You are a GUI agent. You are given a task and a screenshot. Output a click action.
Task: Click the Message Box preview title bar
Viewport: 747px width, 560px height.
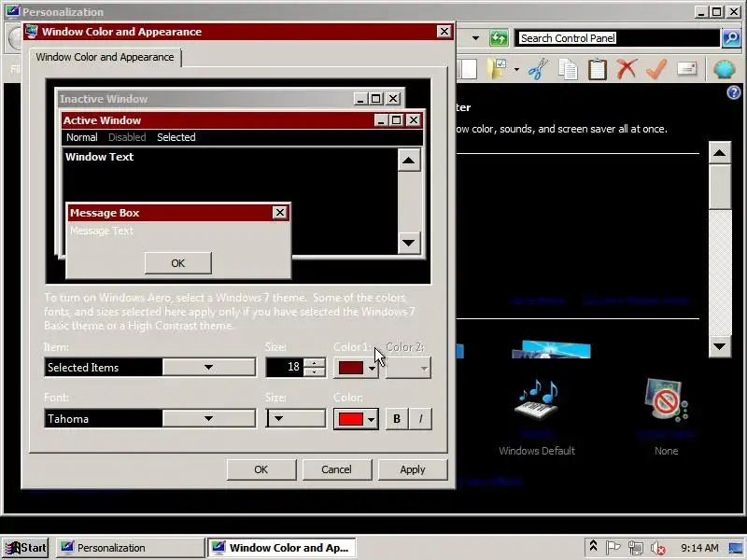click(179, 213)
